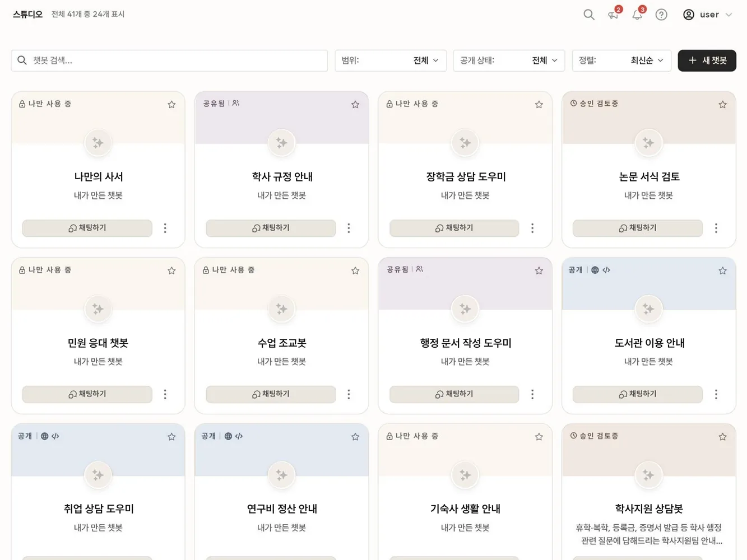Start chat with 학사 규정 안내

[x=271, y=228]
